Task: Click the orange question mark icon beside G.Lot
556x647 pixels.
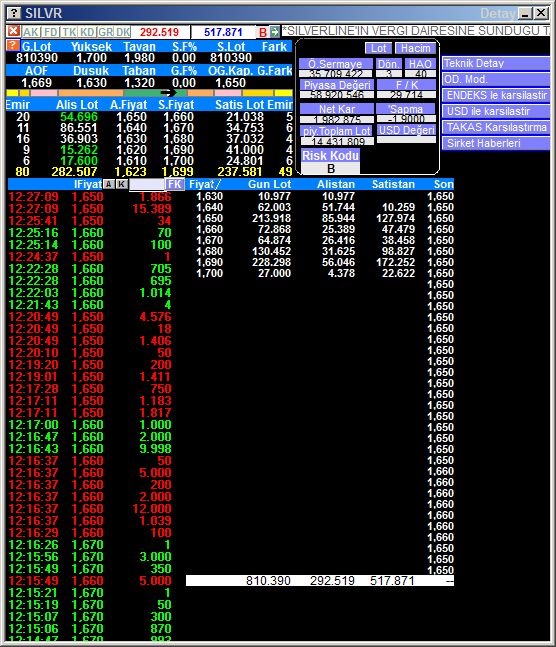Action: (13, 45)
